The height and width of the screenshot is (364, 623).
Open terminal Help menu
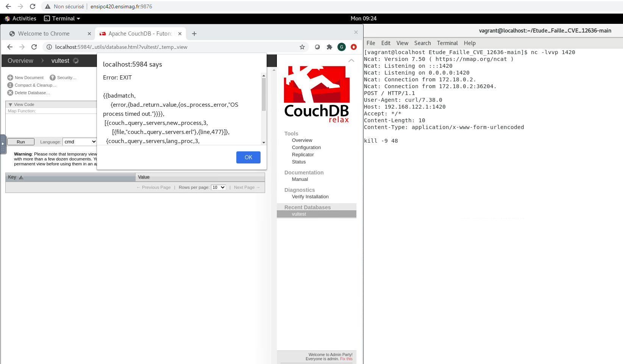(x=470, y=43)
